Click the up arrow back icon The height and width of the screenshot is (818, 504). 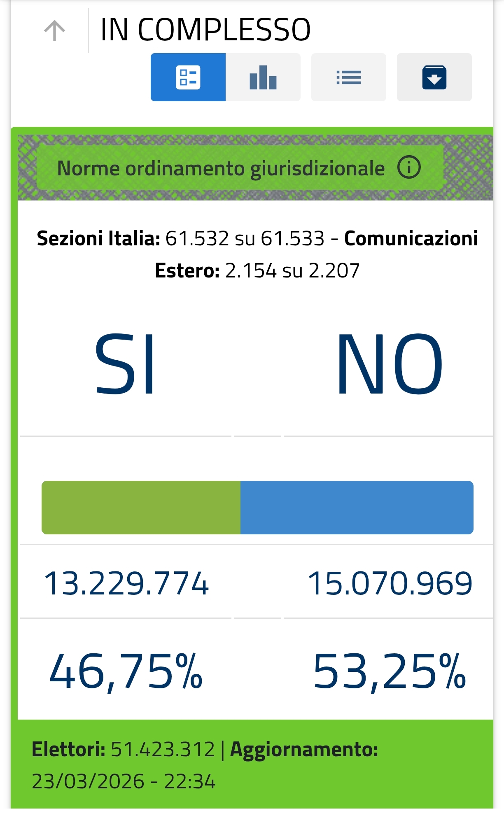click(x=54, y=31)
